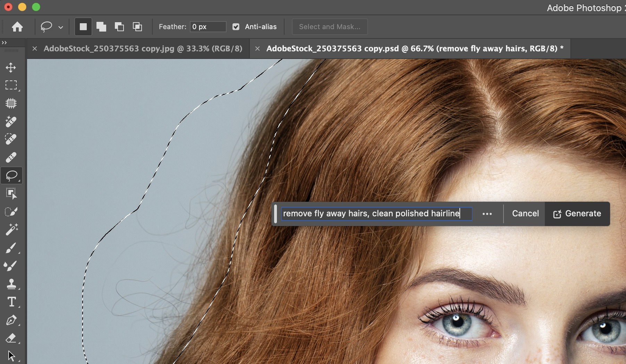Select the Clone Stamp tool
The width and height of the screenshot is (626, 364).
(x=11, y=284)
